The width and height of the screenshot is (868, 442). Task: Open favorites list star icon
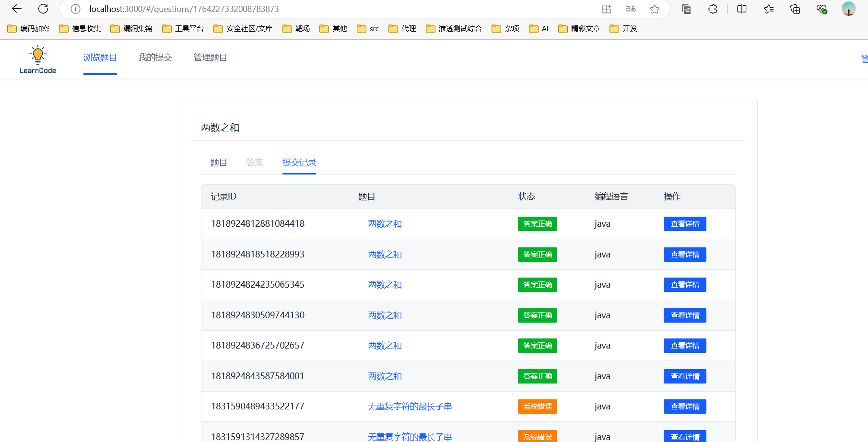point(769,9)
